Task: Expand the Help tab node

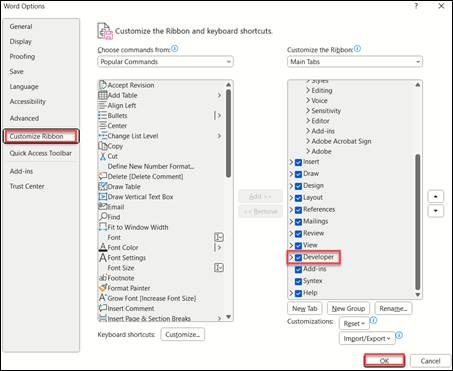Action: pyautogui.click(x=291, y=293)
